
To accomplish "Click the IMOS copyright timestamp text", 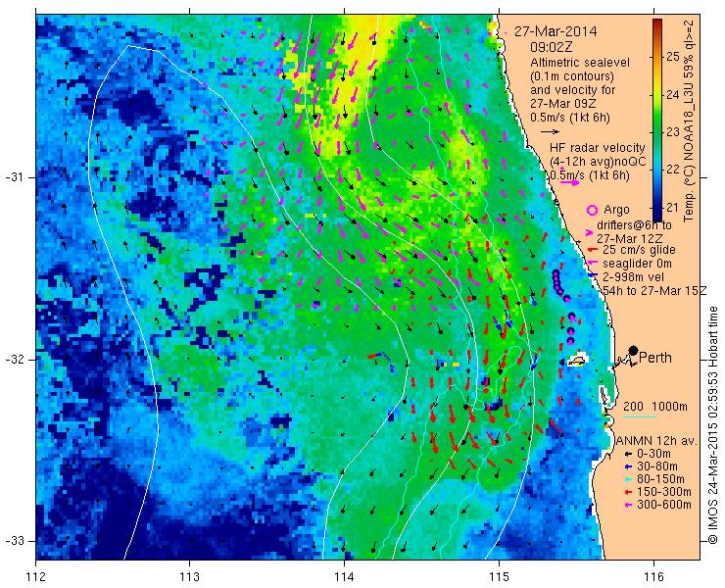I will click(713, 425).
